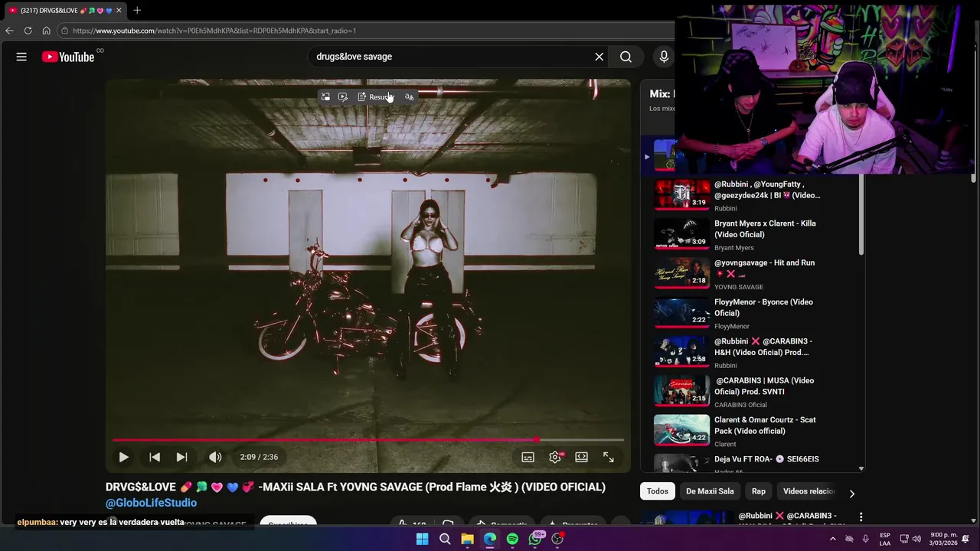Open 'Bryant Myers x Clarent - Killa' video
Viewport: 980px width, 551px height.
[765, 229]
